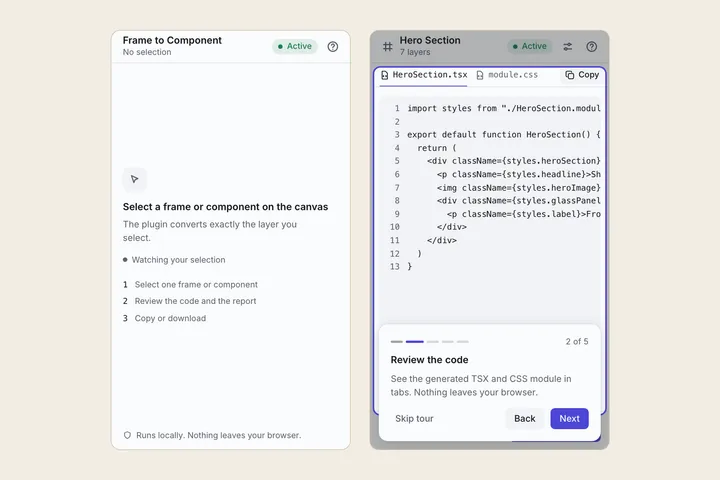Click the cursor pointer icon above the selection prompt
Image resolution: width=720 pixels, height=480 pixels.
[135, 179]
